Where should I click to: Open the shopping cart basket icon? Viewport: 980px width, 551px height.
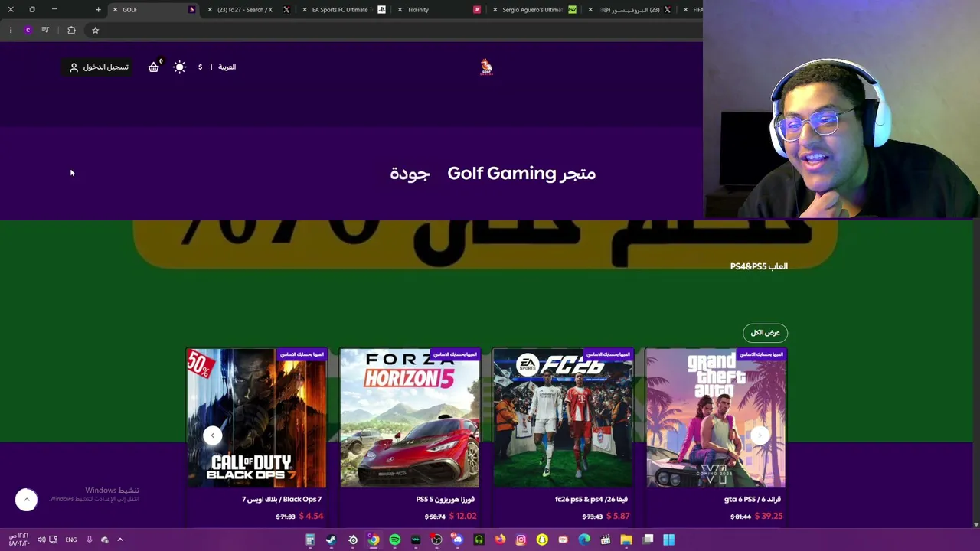click(154, 67)
